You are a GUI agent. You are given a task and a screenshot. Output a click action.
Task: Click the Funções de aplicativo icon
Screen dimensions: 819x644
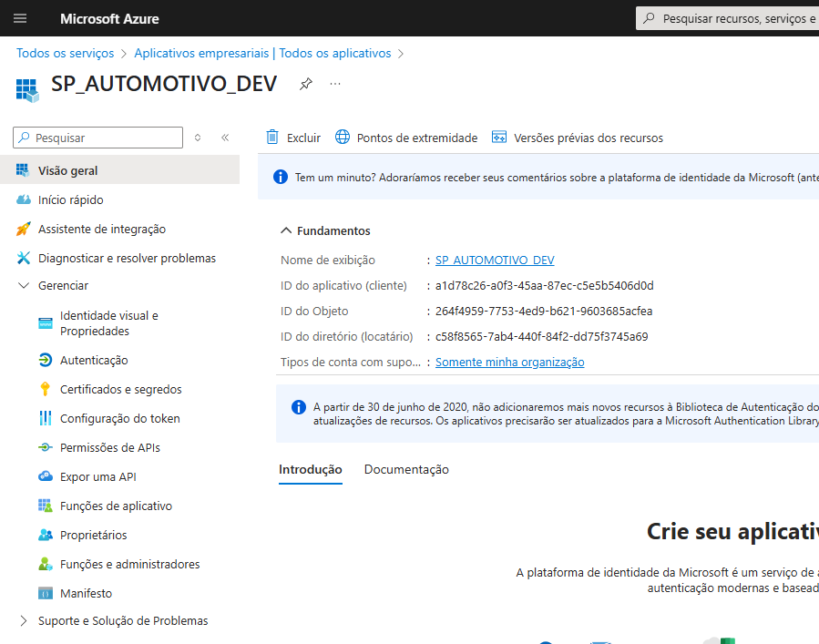[x=46, y=506]
